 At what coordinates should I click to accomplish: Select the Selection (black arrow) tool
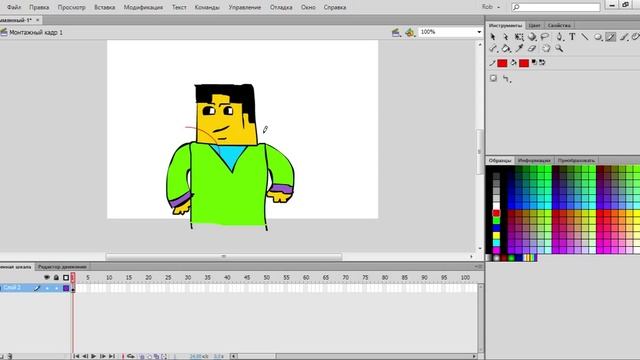(493, 37)
